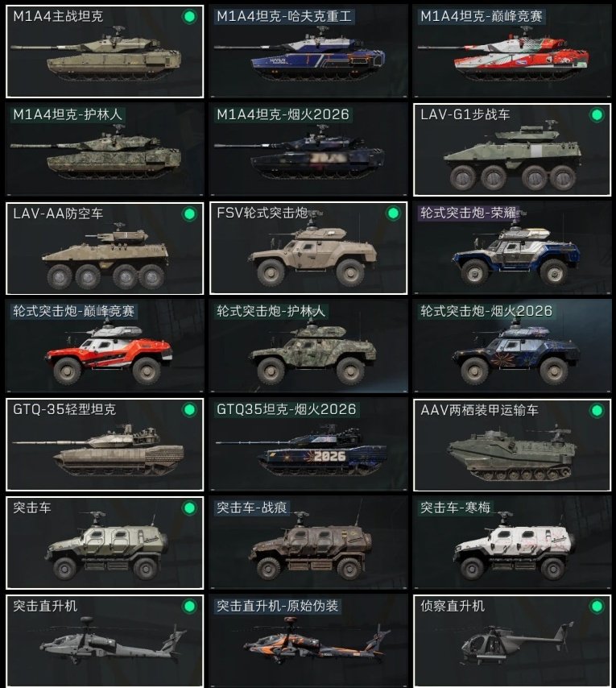Image resolution: width=616 pixels, height=688 pixels.
Task: Select the default 突击车 card
Action: coord(105,543)
